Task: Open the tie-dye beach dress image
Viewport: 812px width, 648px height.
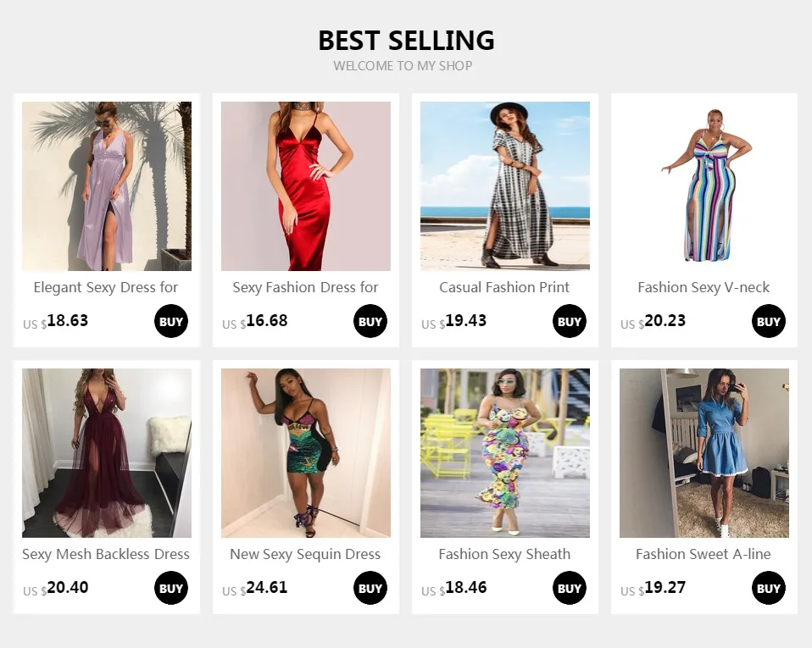Action: (x=505, y=186)
